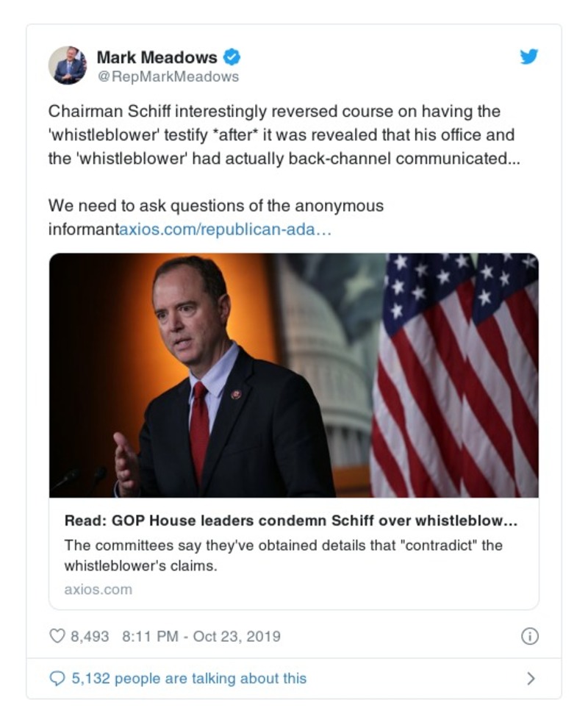The width and height of the screenshot is (588, 722).
Task: Open '5,132 people are talking about this'
Action: (x=189, y=679)
